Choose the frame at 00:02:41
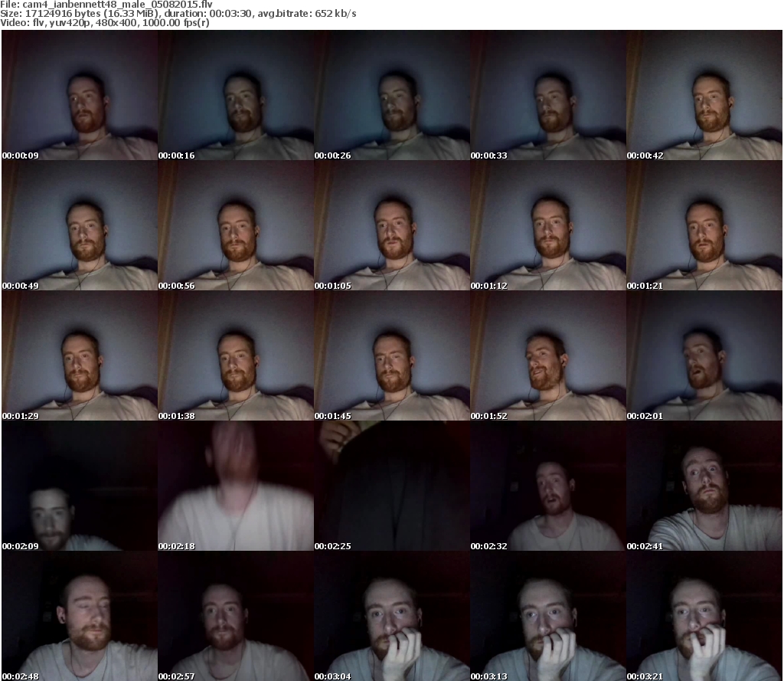 [x=704, y=486]
